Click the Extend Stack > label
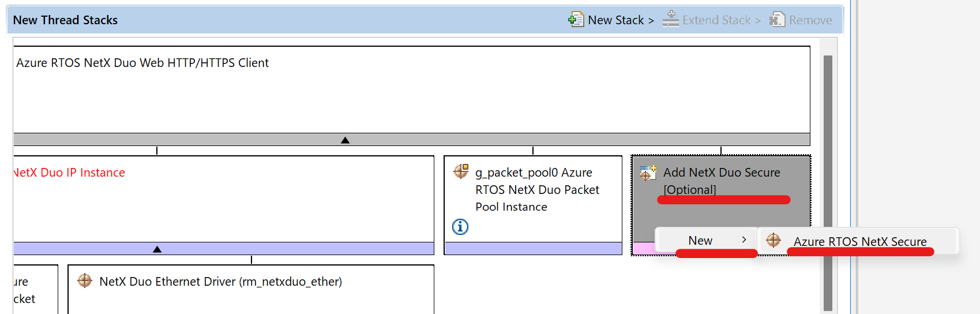The width and height of the screenshot is (980, 314). [721, 20]
